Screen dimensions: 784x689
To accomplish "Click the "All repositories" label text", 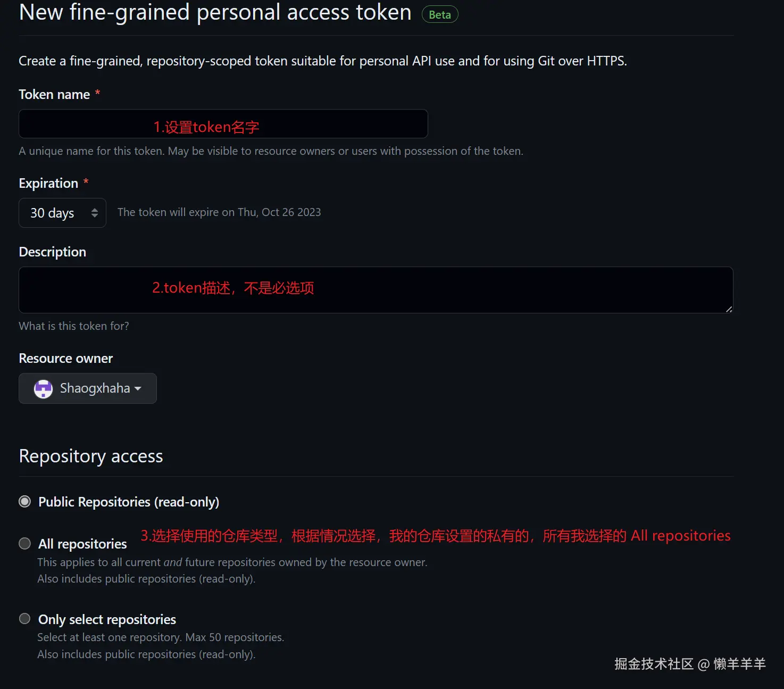I will (x=82, y=544).
